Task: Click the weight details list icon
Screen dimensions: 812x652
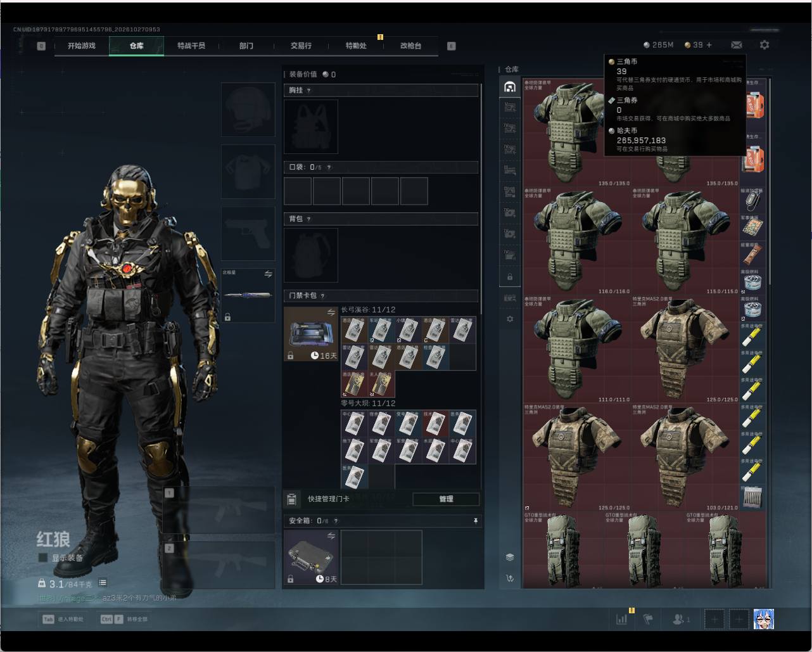Action: [x=103, y=583]
